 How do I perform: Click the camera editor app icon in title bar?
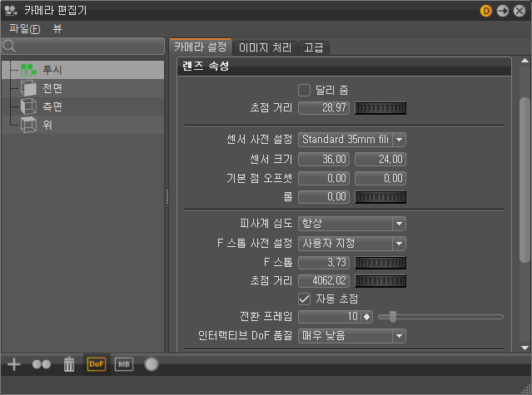[x=11, y=11]
